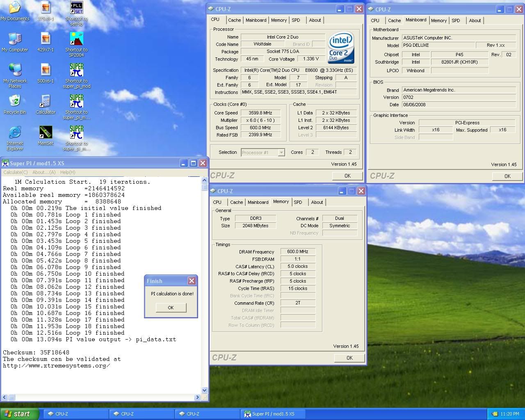Open the My Documents desktop icon
This screenshot has width=525, height=420.
[15, 11]
